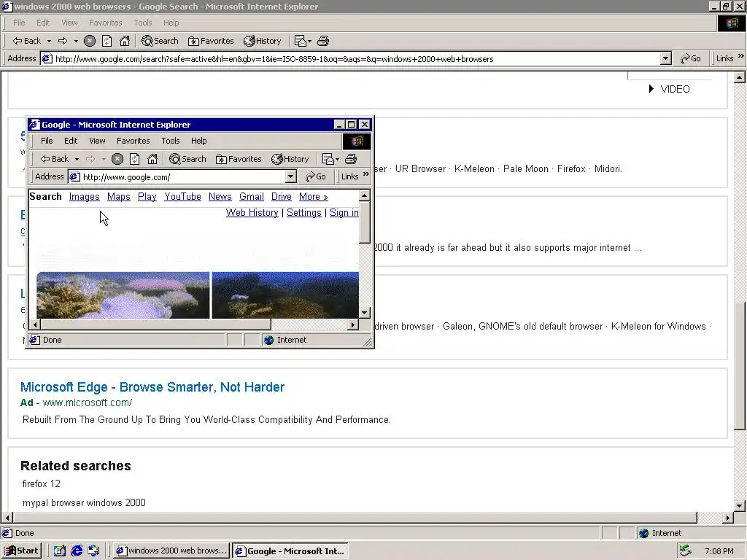Click Print icon in background window toolbar
The width and height of the screenshot is (747, 560).
323,41
